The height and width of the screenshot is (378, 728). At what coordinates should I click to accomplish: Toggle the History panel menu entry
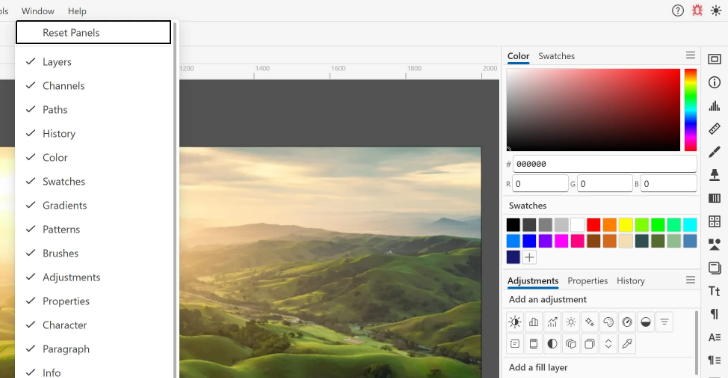[x=93, y=134]
